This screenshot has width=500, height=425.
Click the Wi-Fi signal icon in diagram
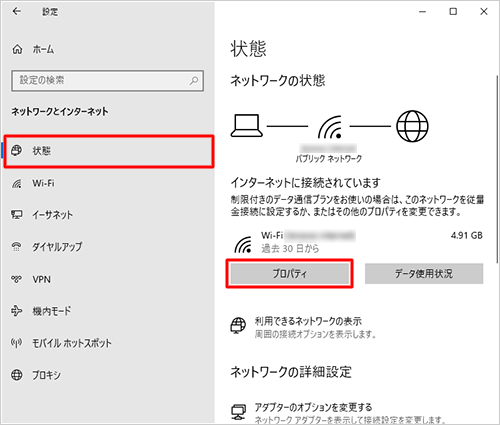tap(330, 127)
